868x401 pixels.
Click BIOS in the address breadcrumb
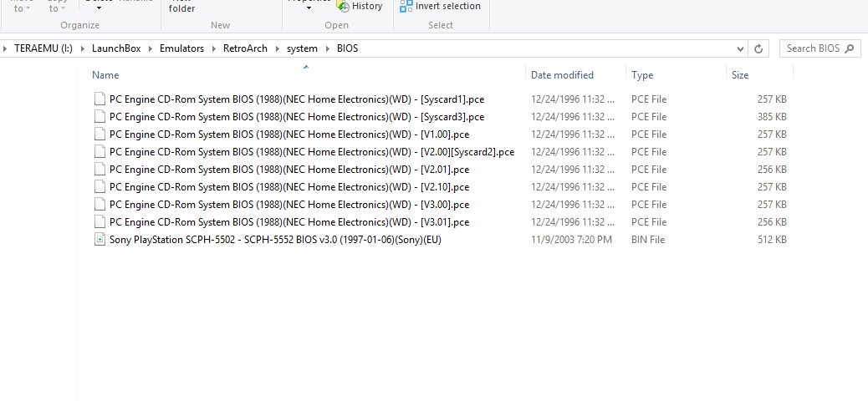(x=348, y=48)
